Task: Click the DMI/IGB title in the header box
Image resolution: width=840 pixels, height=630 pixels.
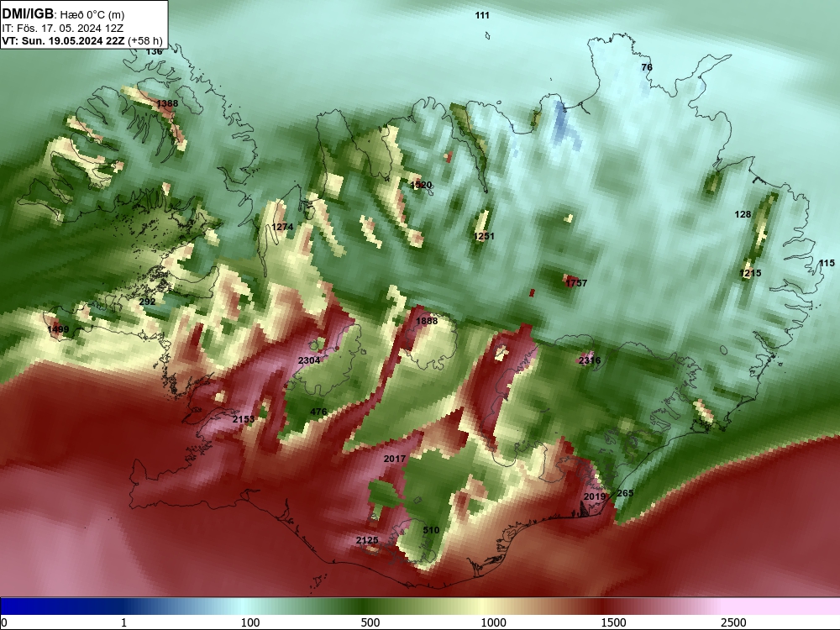Action: click(x=28, y=13)
